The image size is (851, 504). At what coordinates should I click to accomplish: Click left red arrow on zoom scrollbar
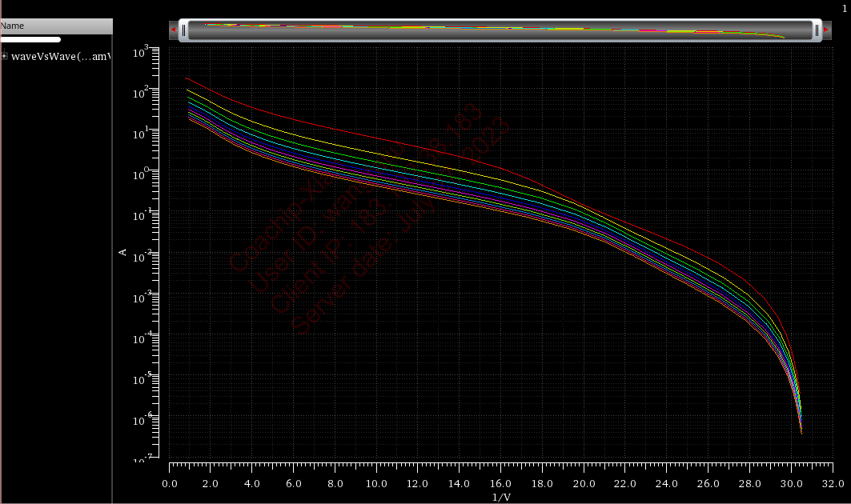pos(174,30)
